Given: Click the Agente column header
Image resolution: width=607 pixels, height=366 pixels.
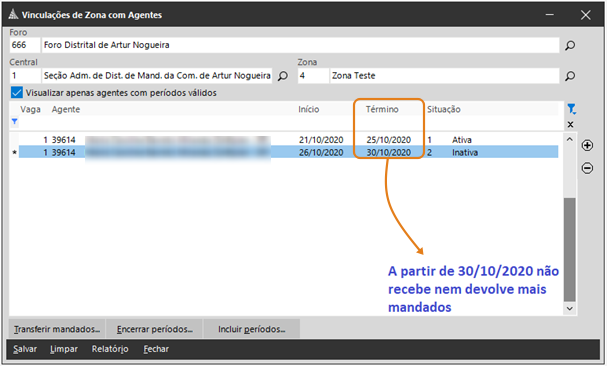Looking at the screenshot, I should click(66, 109).
